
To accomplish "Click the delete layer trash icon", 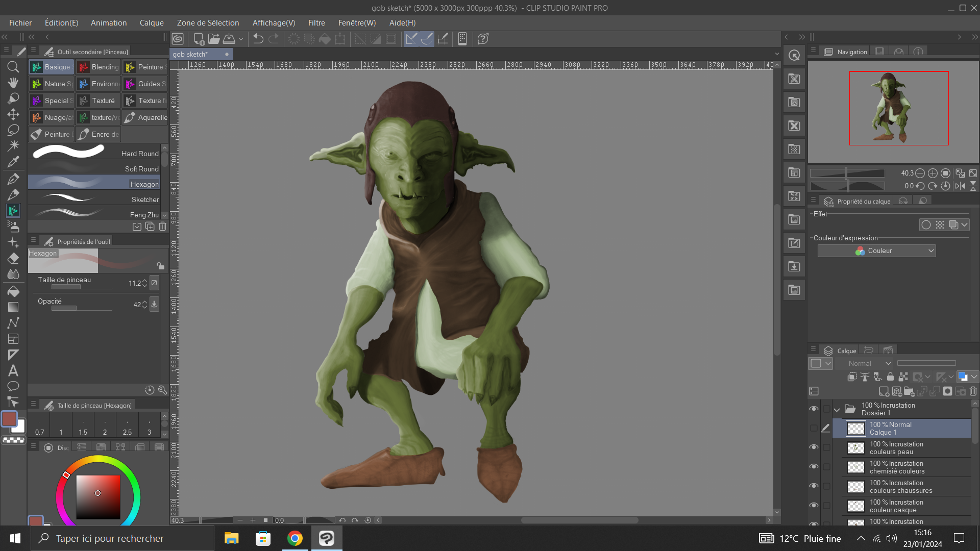I will 973,391.
